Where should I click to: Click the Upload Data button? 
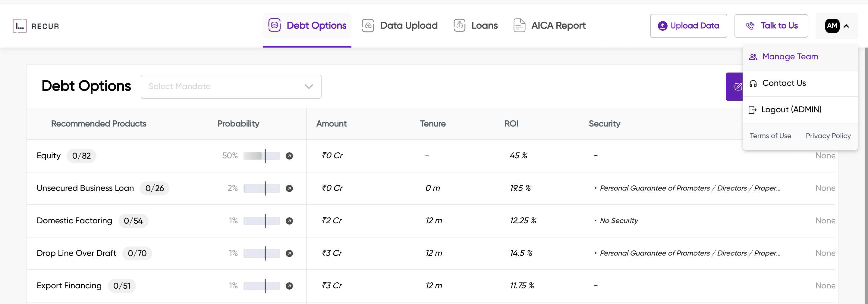coord(688,26)
